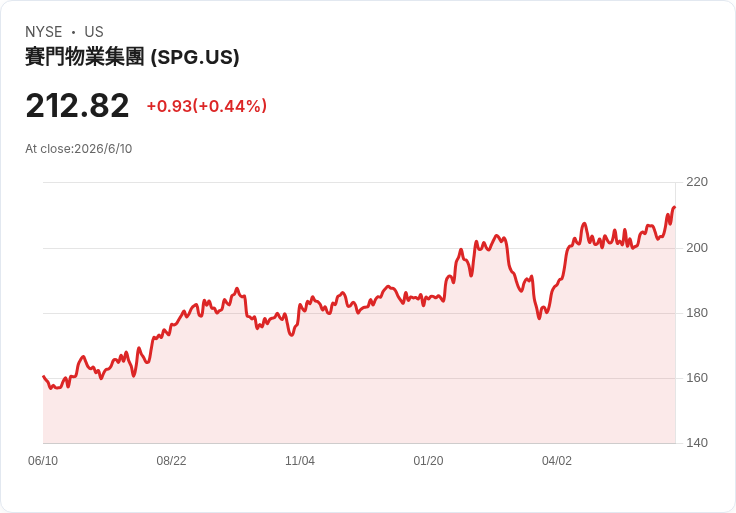Viewport: 736px width, 513px height.
Task: Click the 160 price axis label
Action: click(x=697, y=378)
